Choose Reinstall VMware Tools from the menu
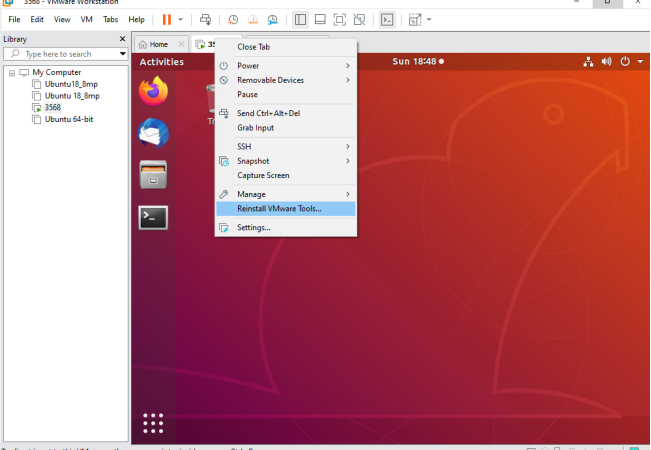Image resolution: width=651 pixels, height=450 pixels. click(x=279, y=208)
